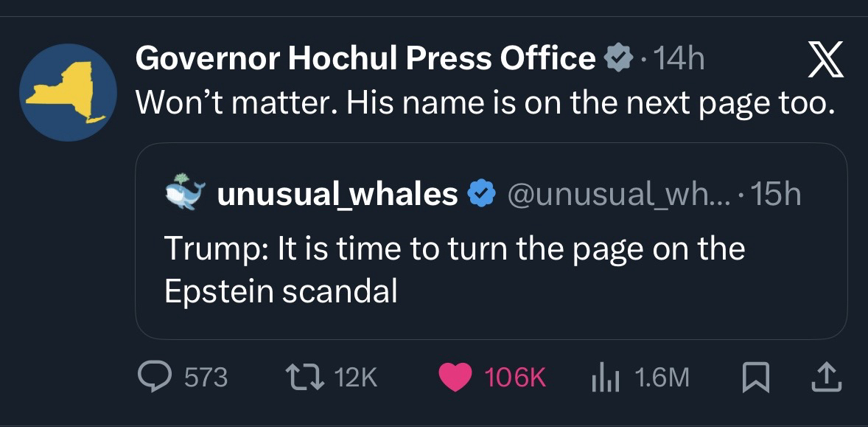The height and width of the screenshot is (427, 868).
Task: Click the reply speech bubble icon
Action: [154, 378]
